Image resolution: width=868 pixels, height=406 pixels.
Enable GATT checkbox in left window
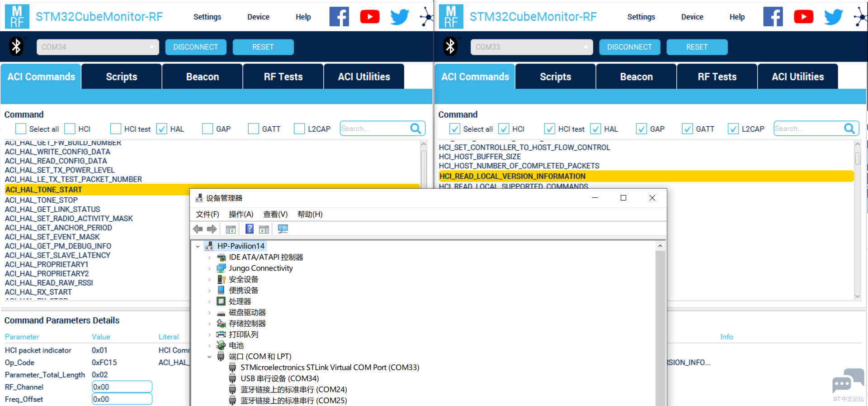click(253, 129)
